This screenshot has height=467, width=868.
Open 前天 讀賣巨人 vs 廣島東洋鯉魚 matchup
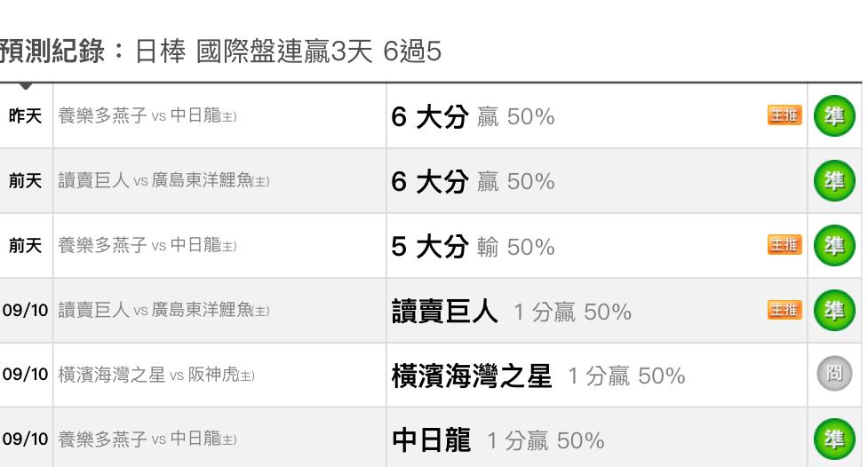[163, 180]
